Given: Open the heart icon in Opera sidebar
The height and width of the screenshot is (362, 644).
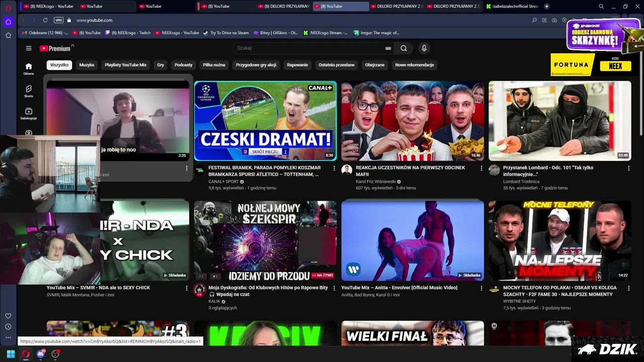Looking at the screenshot, I should pyautogui.click(x=8, y=316).
